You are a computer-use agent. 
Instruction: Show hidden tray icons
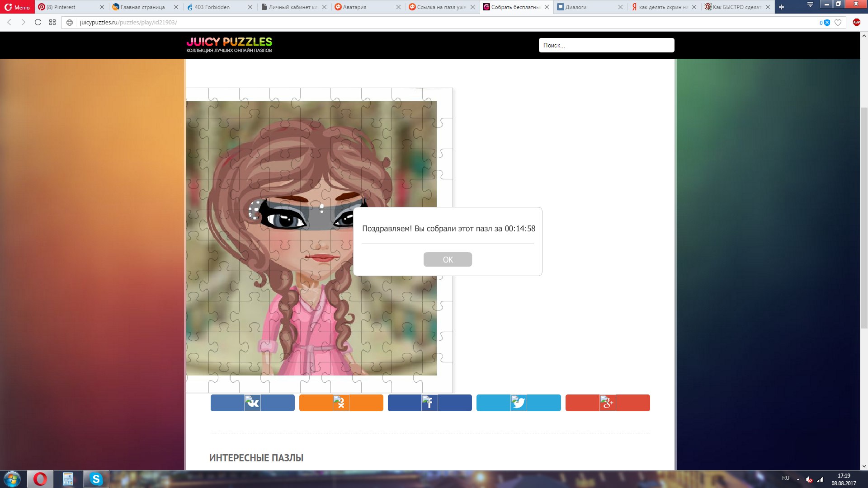pos(798,479)
